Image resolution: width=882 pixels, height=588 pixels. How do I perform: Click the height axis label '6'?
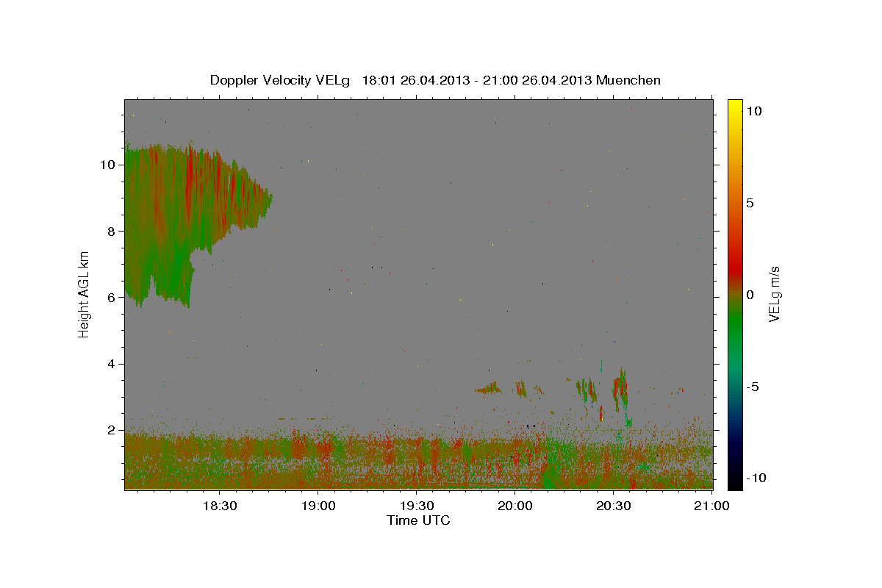click(x=111, y=297)
